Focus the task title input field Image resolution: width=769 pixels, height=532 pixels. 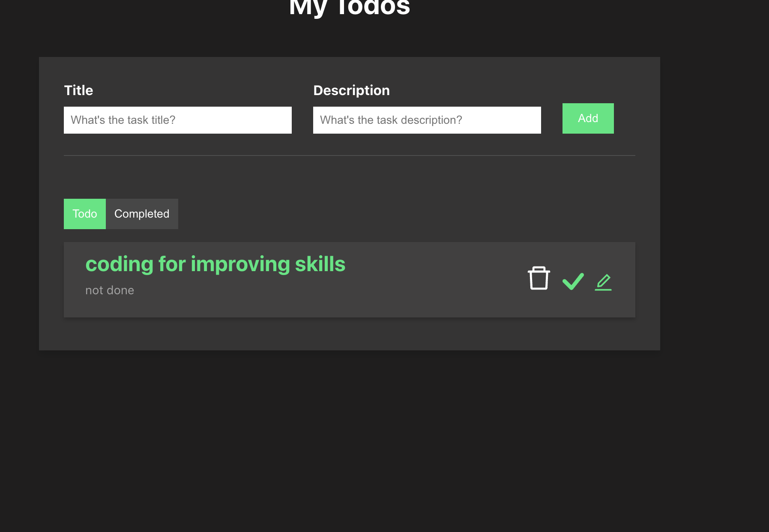[x=177, y=120]
